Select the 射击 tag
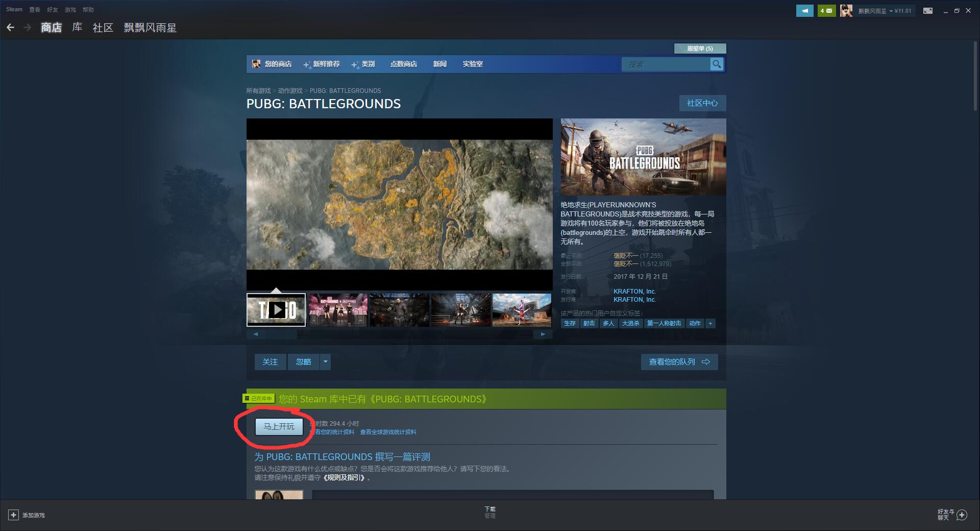Screen dimensions: 980x531 pyautogui.click(x=589, y=323)
